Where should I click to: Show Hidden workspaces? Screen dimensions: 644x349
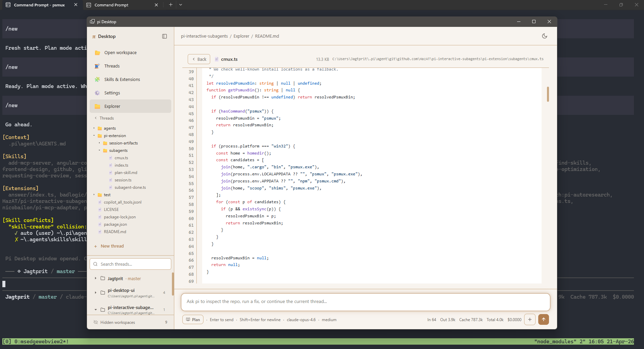click(x=130, y=322)
